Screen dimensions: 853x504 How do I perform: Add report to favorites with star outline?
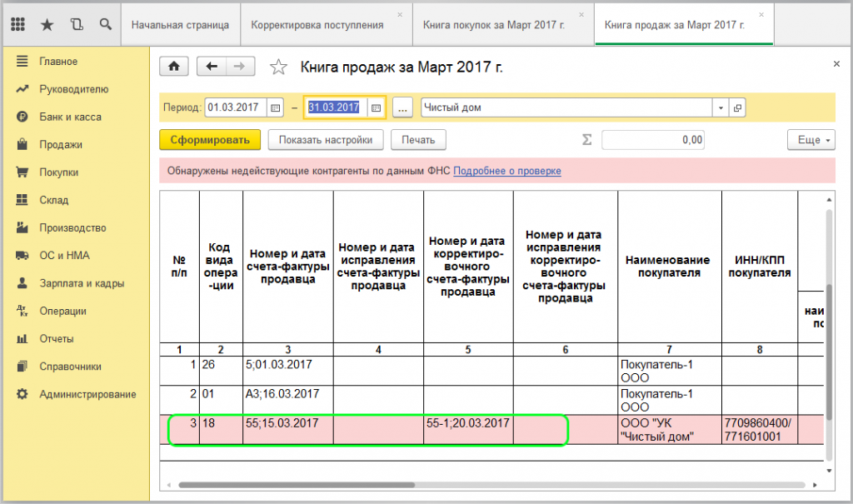280,67
